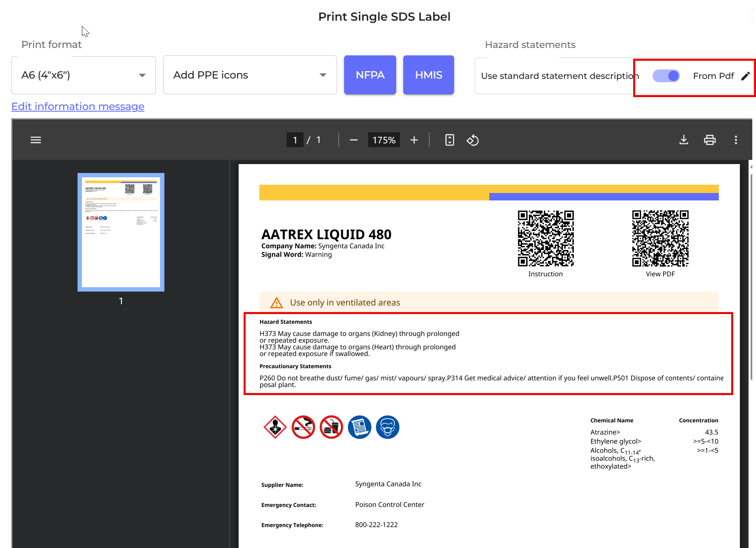This screenshot has height=548, width=756.
Task: Open PDF viewer more actions menu
Action: click(x=736, y=140)
